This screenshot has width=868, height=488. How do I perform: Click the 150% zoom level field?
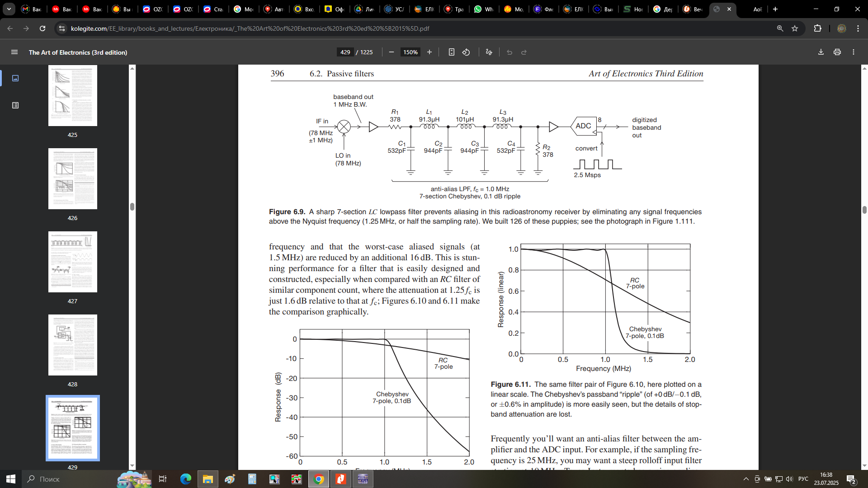click(x=410, y=52)
